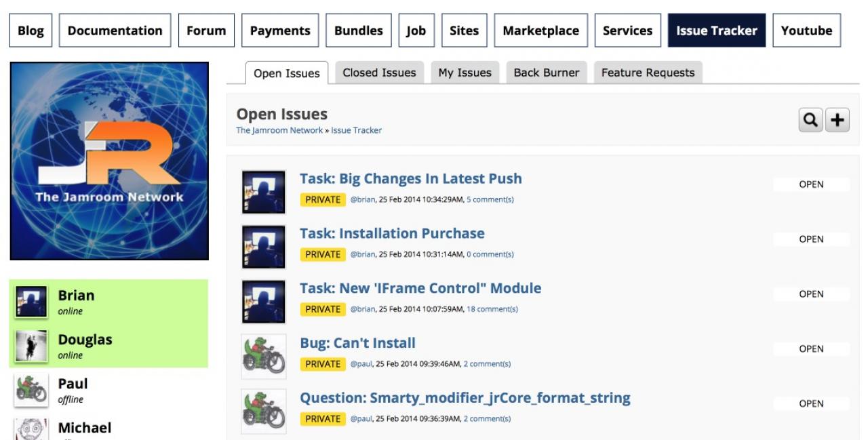Screen dimensions: 868x440
Task: Open the Youtube navigation button
Action: 806,31
